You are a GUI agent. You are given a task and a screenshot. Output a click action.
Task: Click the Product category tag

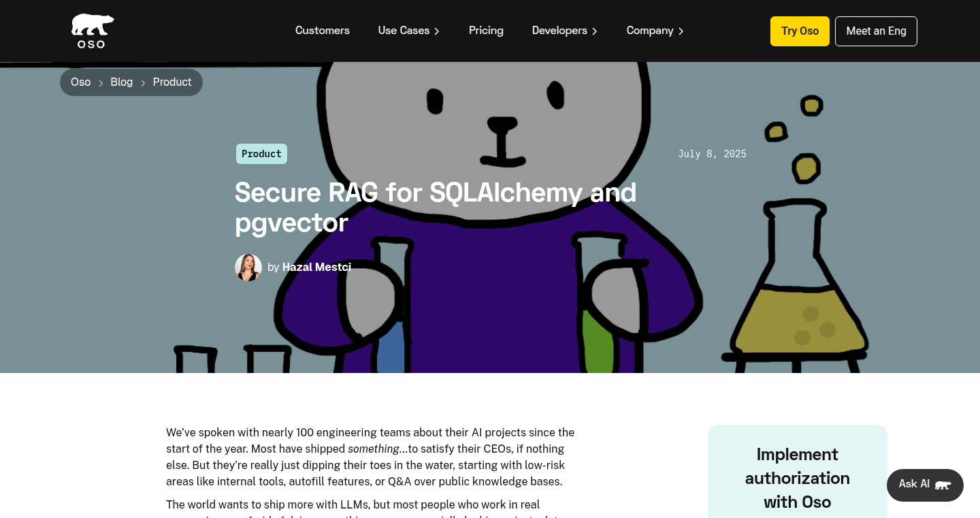261,154
